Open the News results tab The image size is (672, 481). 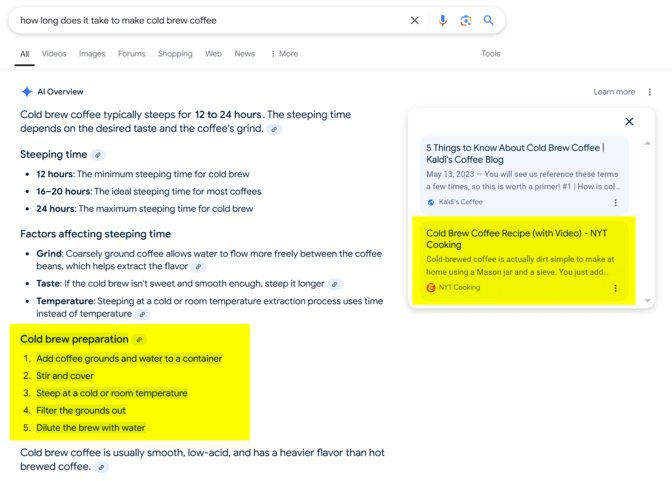244,54
